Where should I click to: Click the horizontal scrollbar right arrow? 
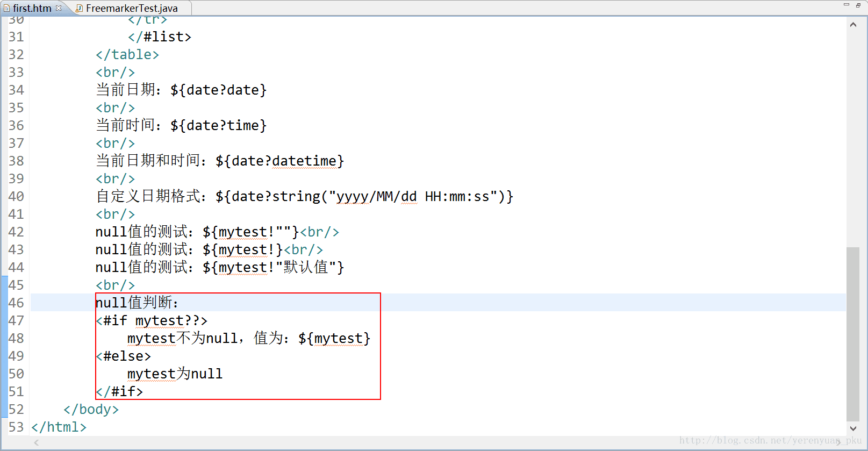point(839,442)
